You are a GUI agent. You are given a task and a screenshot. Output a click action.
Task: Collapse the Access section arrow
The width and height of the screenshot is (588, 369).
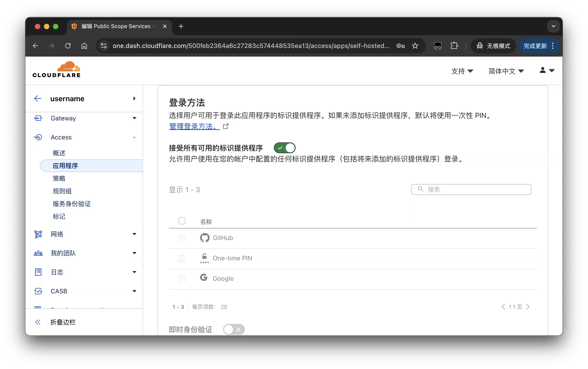134,137
